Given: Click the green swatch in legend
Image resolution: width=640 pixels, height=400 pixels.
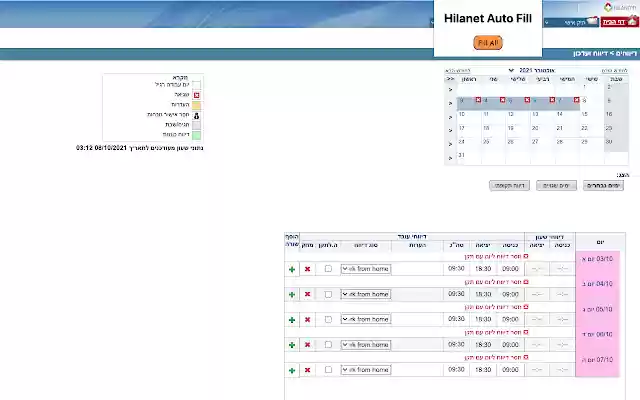Looking at the screenshot, I should pyautogui.click(x=196, y=135).
